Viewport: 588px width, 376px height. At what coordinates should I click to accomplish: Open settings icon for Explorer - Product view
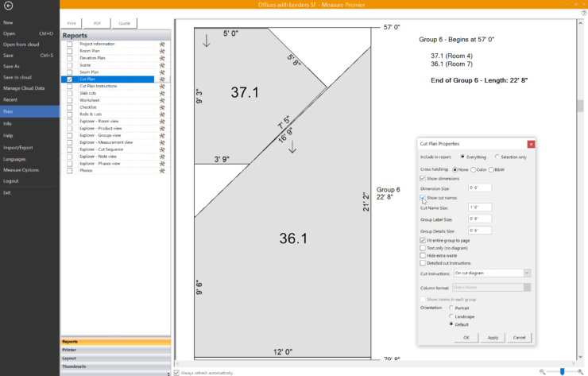coord(162,128)
